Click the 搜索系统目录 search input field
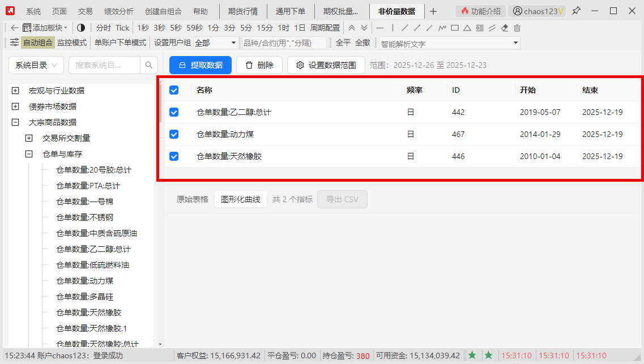This screenshot has height=364, width=644. (x=104, y=65)
